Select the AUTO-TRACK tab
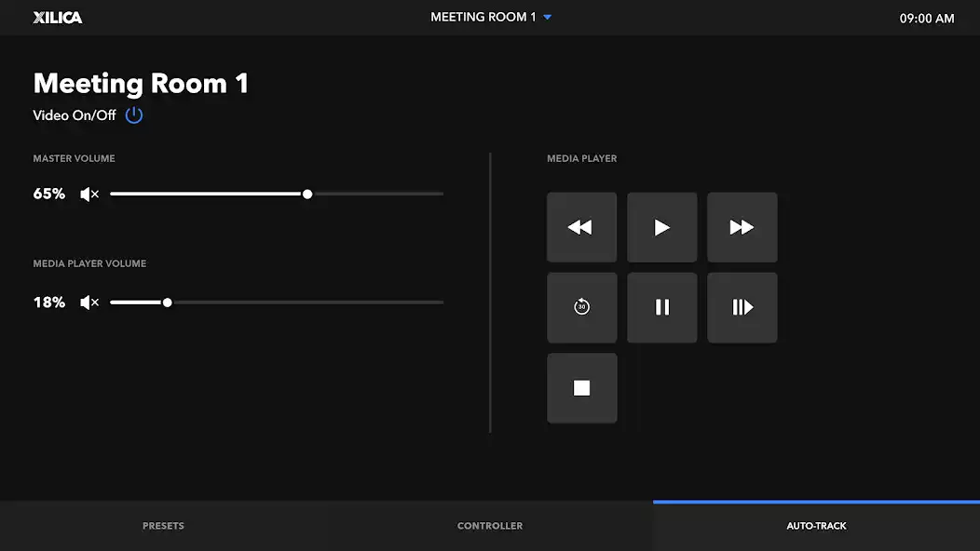 (816, 526)
